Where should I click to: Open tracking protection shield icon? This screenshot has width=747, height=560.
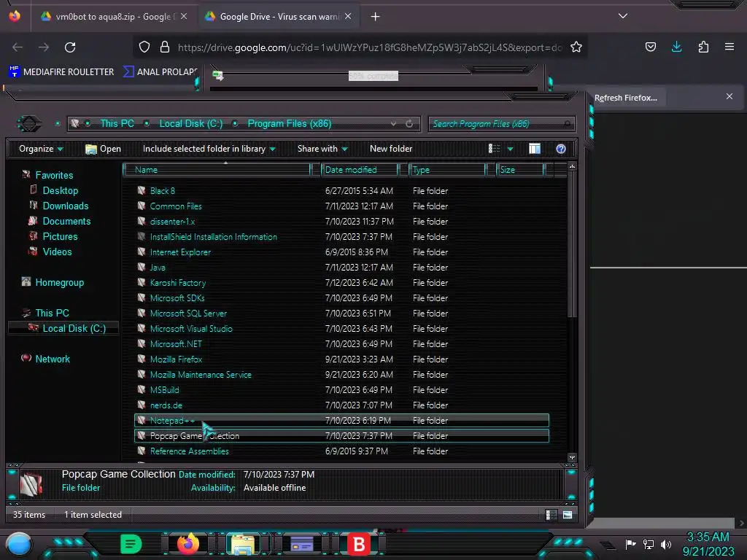click(144, 47)
